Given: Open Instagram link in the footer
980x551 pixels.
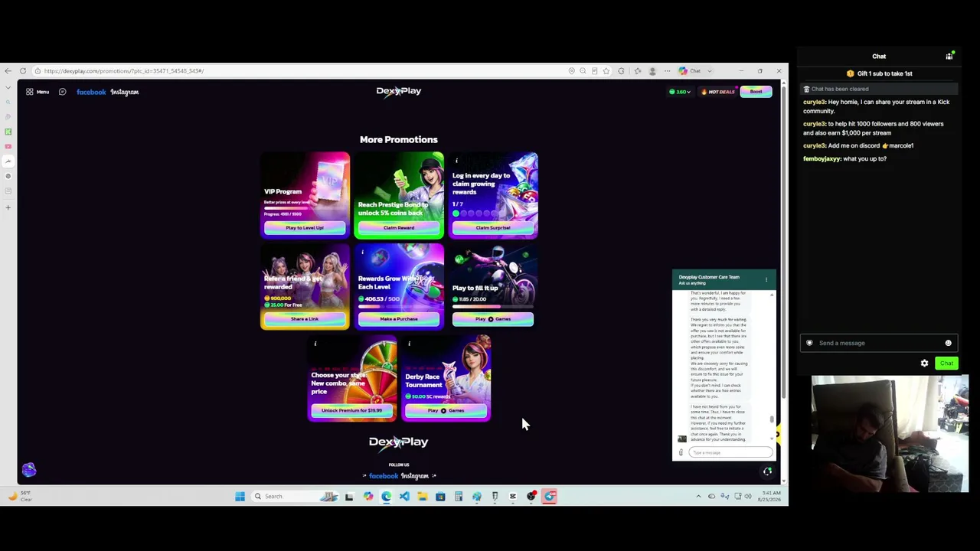Looking at the screenshot, I should click(415, 476).
